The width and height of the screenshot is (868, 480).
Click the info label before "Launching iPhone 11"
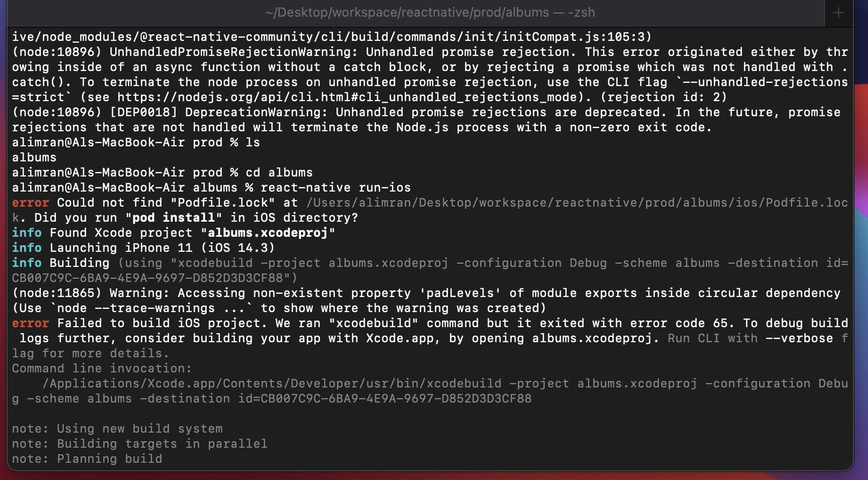26,248
